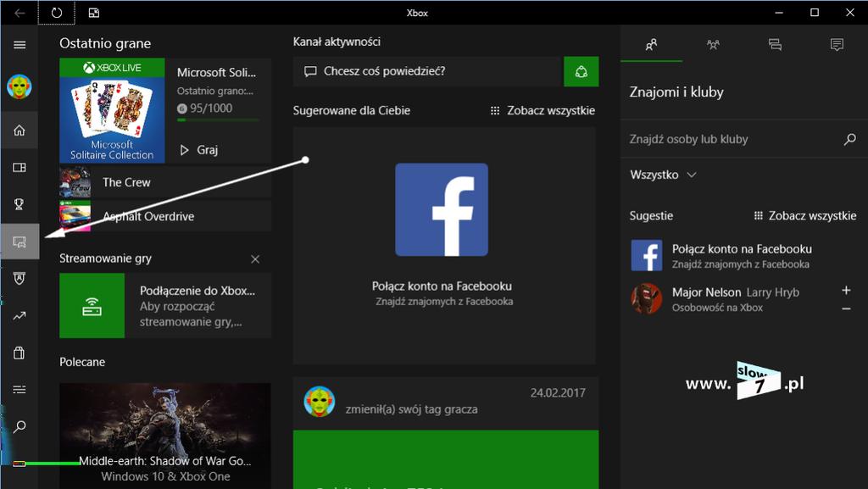868x489 pixels.
Task: Click the 'Windows 10 & Xbox One' caption
Action: [165, 476]
